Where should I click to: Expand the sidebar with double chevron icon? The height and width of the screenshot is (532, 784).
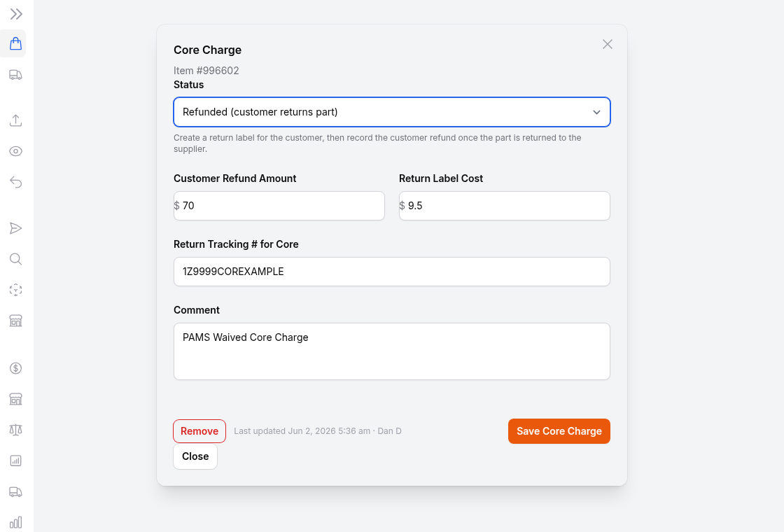tap(16, 14)
